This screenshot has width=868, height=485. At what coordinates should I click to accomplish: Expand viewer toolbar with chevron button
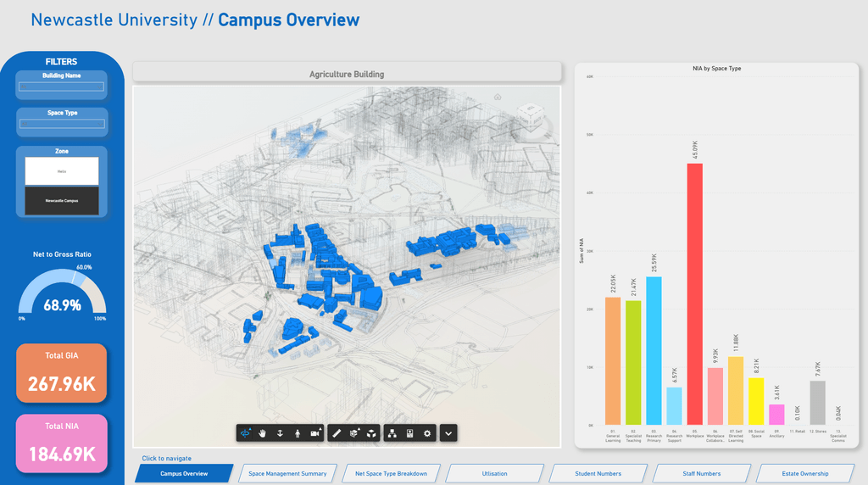(448, 433)
